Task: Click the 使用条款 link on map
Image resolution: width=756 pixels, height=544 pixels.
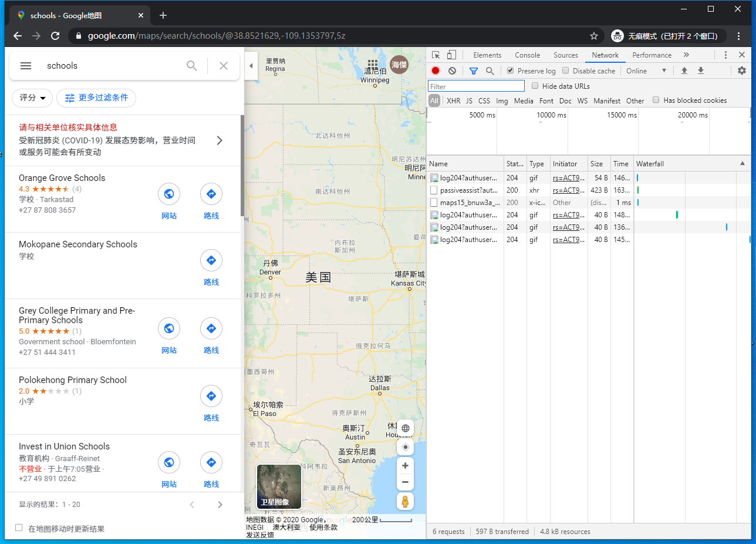Action: (x=323, y=527)
